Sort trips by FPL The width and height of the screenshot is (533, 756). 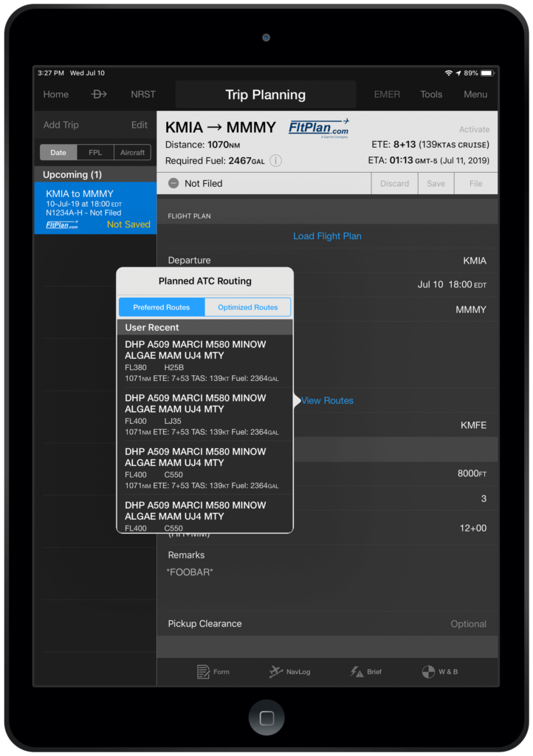[95, 152]
